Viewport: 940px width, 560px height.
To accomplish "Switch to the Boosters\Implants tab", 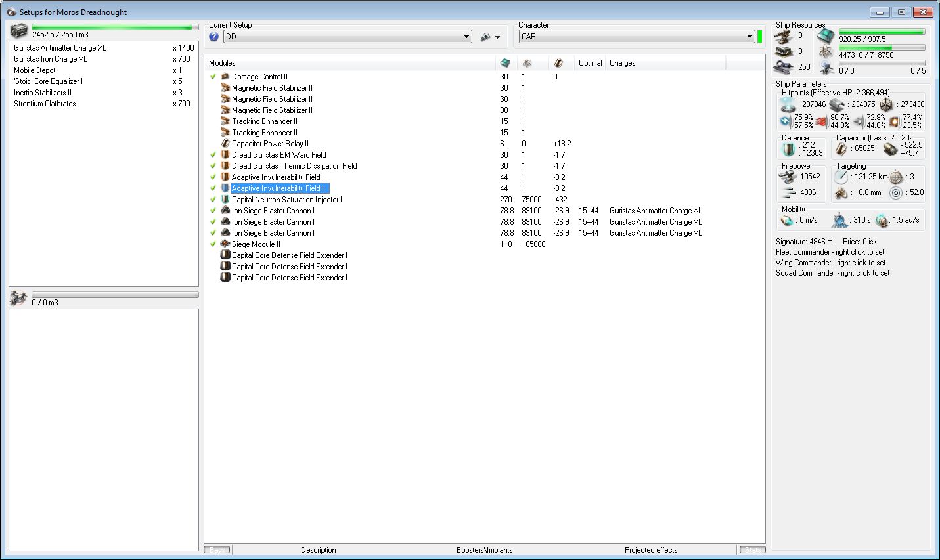I will pos(485,550).
